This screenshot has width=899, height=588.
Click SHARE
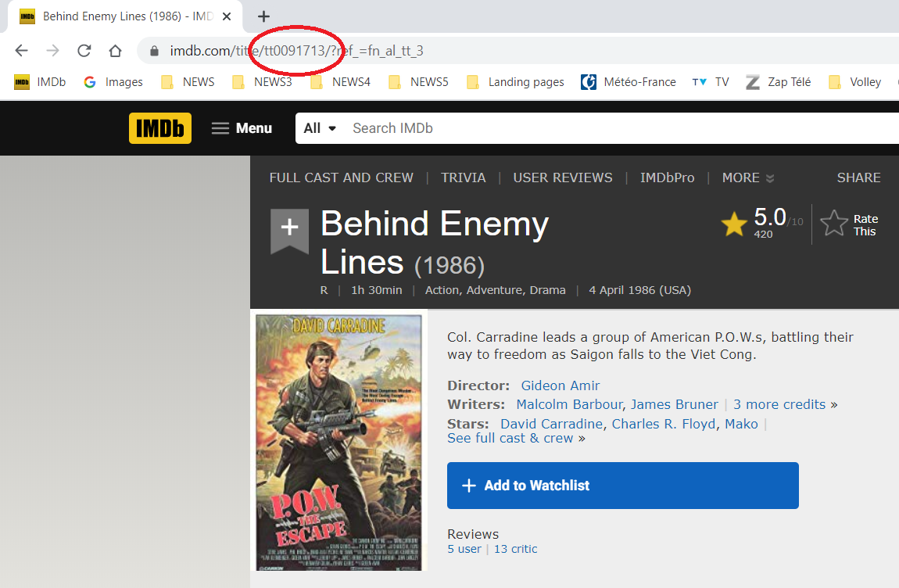point(858,177)
